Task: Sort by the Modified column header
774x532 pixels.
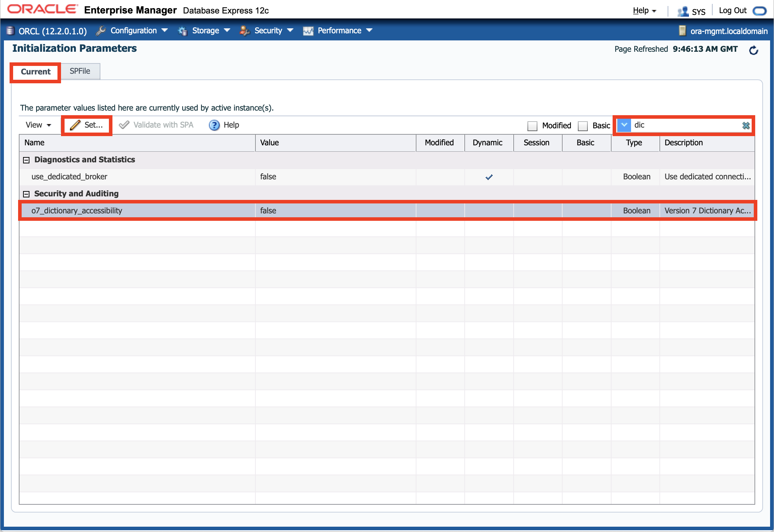Action: pyautogui.click(x=440, y=143)
